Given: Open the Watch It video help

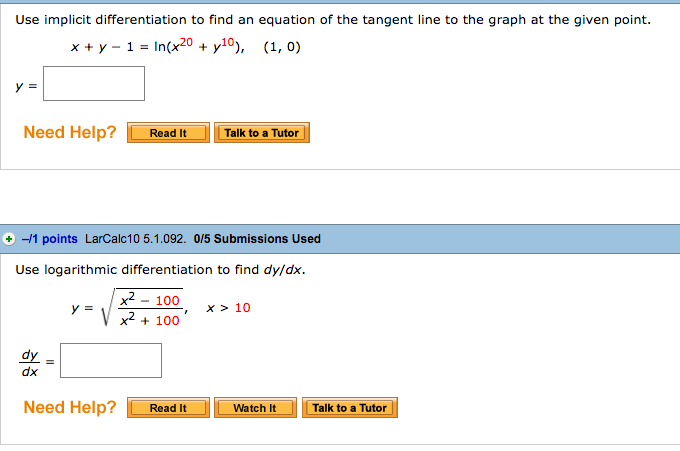Looking at the screenshot, I should (255, 408).
